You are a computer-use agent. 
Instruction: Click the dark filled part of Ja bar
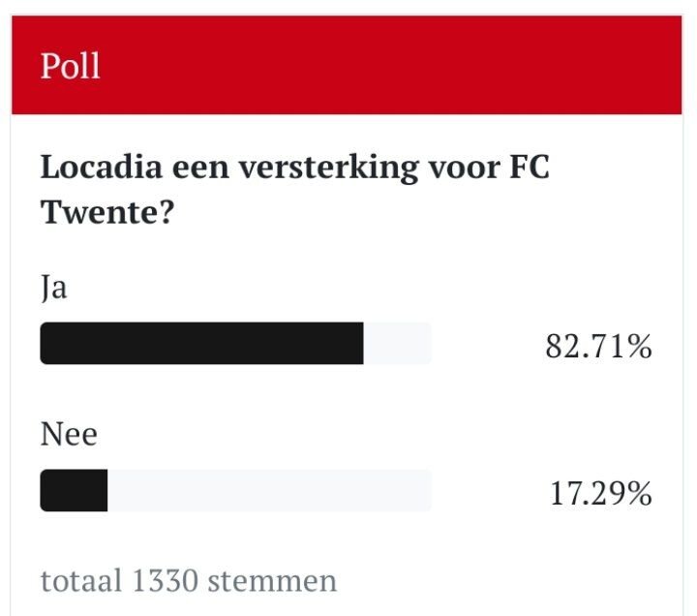[x=201, y=344]
